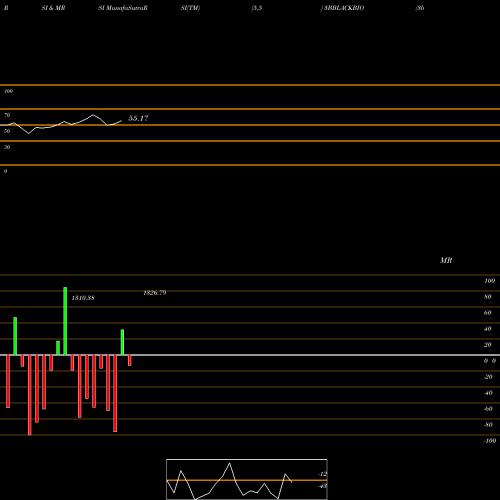500x500 pixels.
Task: Click the -100 label on MR right axis
Action: click(490, 441)
